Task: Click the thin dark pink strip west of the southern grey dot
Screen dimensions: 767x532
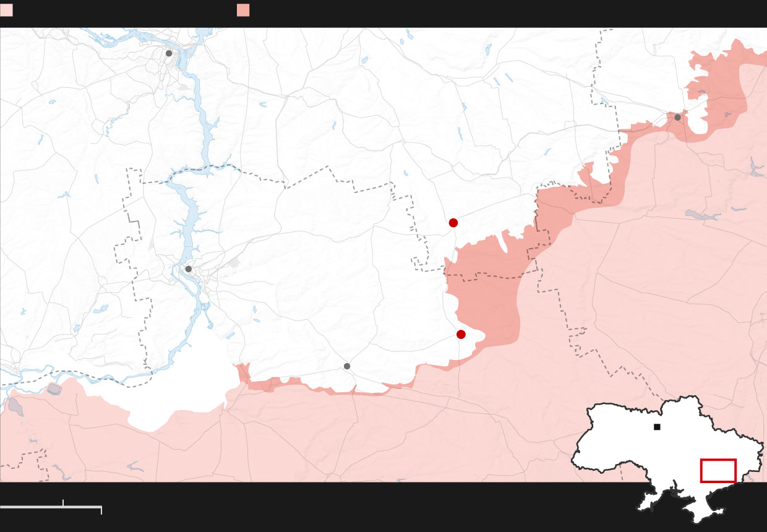Action: 272,385
